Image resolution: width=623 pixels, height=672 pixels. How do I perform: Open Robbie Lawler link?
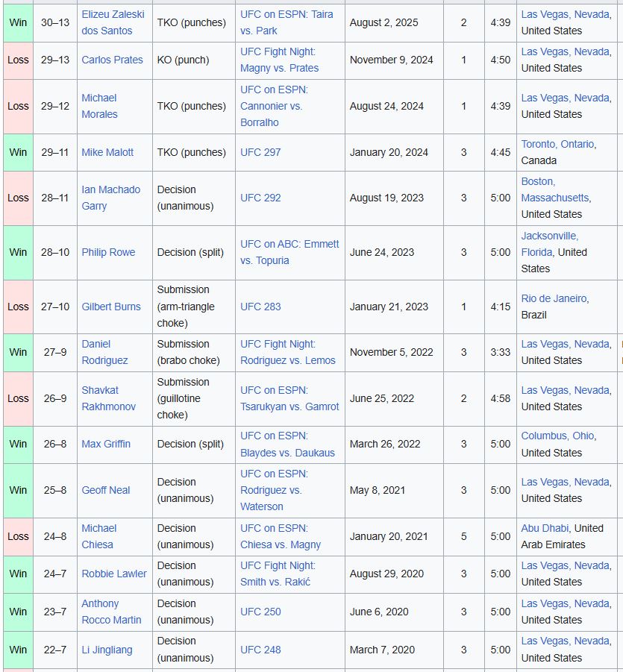[114, 574]
